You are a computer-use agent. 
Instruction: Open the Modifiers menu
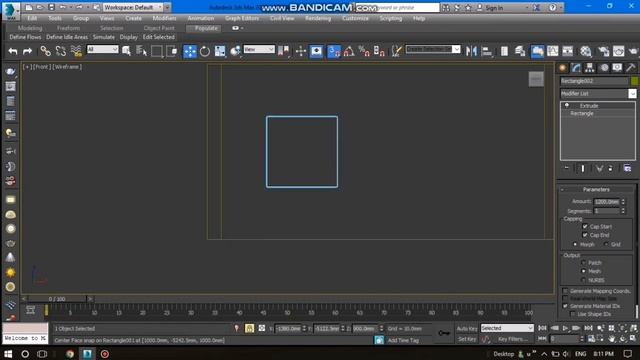point(164,18)
